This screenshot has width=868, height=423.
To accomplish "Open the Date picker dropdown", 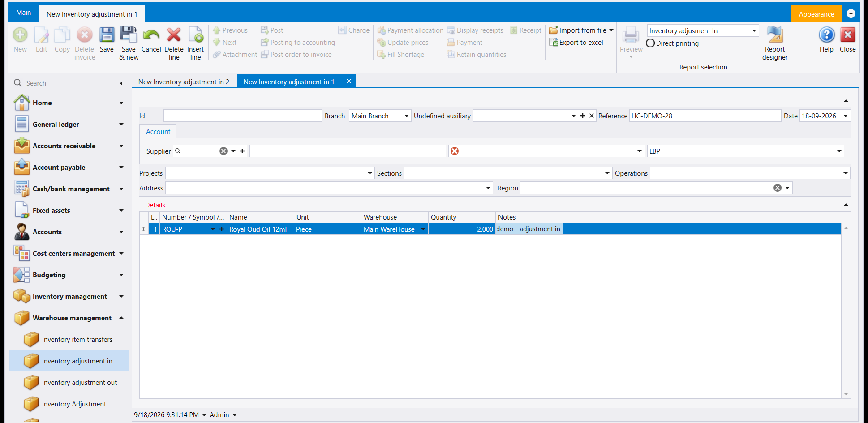I will [x=846, y=116].
